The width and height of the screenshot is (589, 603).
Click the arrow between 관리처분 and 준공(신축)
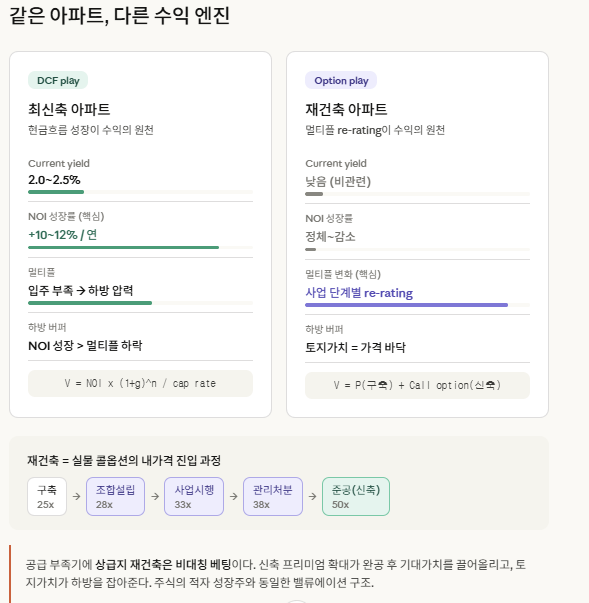(313, 496)
